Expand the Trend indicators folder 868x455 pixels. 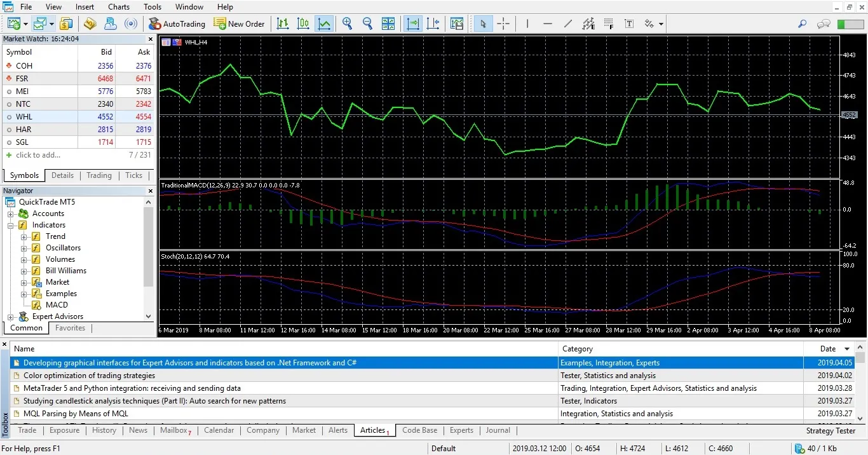24,236
